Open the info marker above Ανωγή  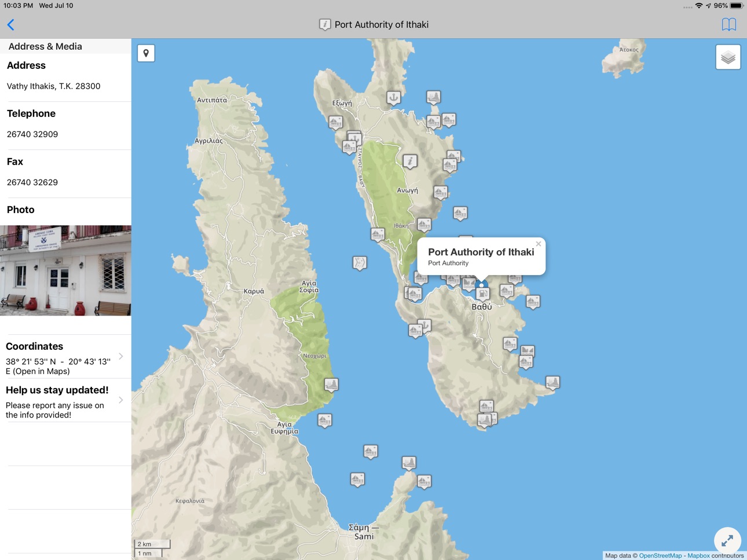click(410, 161)
